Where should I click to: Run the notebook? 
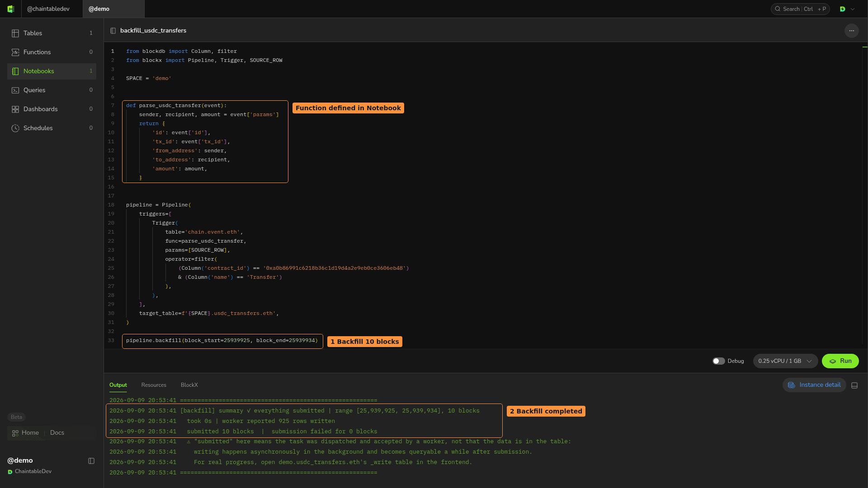coord(840,361)
